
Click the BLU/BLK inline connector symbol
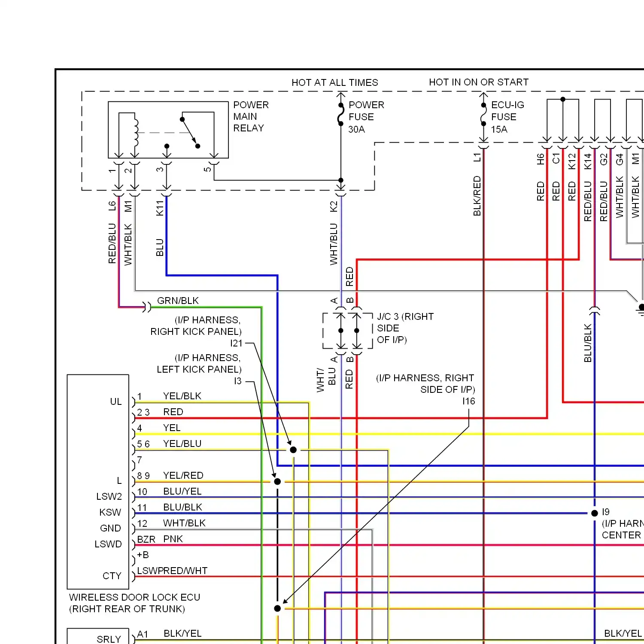(595, 310)
